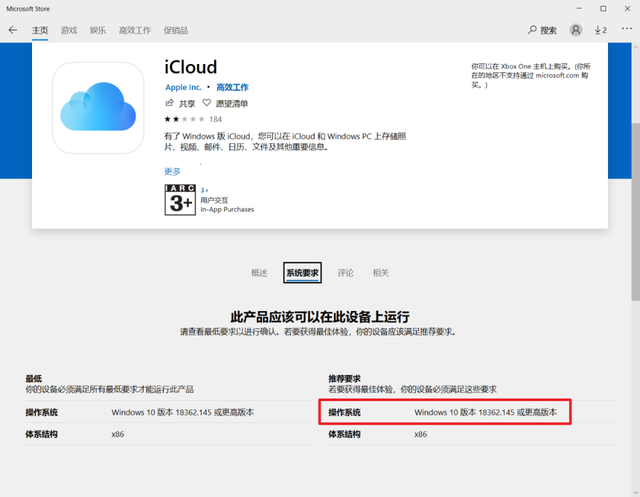Click the Xbox One purchase notice text

tap(531, 75)
